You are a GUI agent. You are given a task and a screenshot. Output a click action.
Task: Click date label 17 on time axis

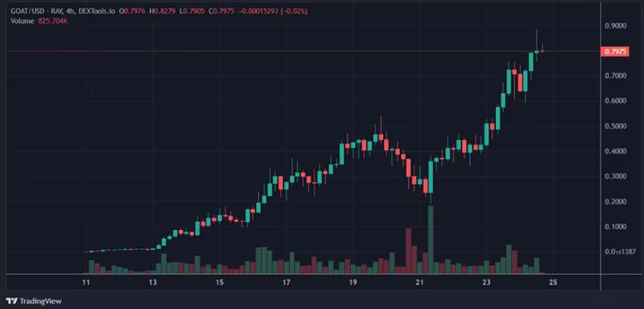(x=286, y=283)
